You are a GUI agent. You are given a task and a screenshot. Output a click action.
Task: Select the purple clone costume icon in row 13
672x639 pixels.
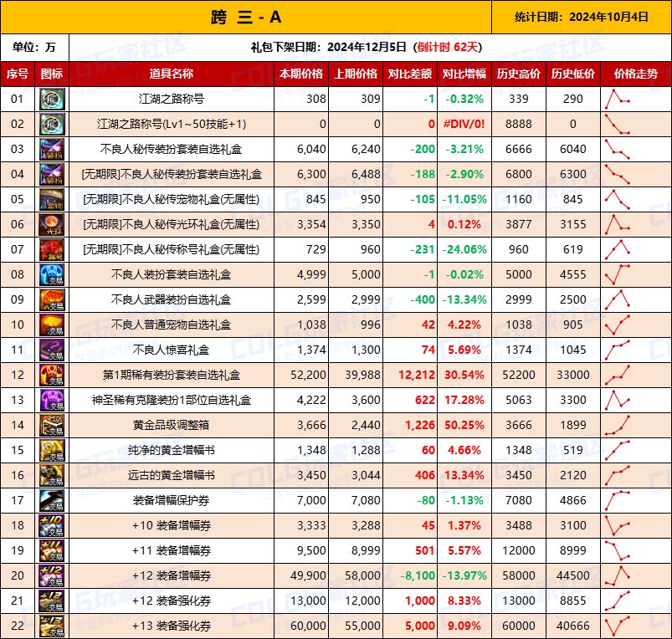click(52, 400)
